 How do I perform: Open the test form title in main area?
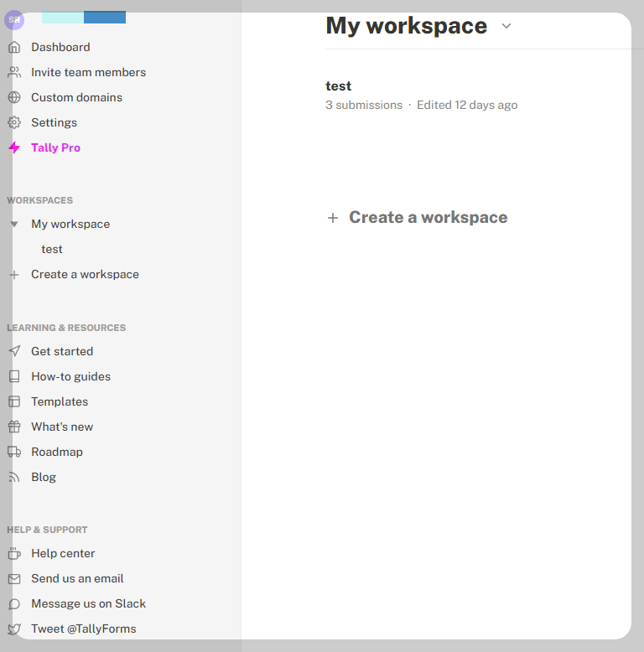pos(338,86)
